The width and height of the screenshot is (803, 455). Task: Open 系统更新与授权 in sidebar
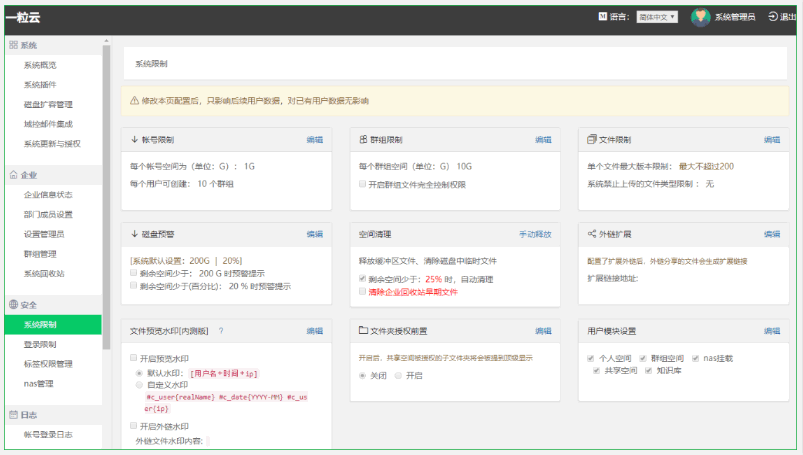[x=53, y=143]
